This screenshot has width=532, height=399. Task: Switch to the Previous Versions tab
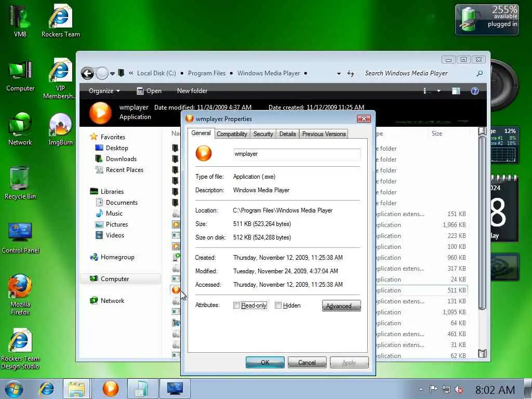(324, 134)
